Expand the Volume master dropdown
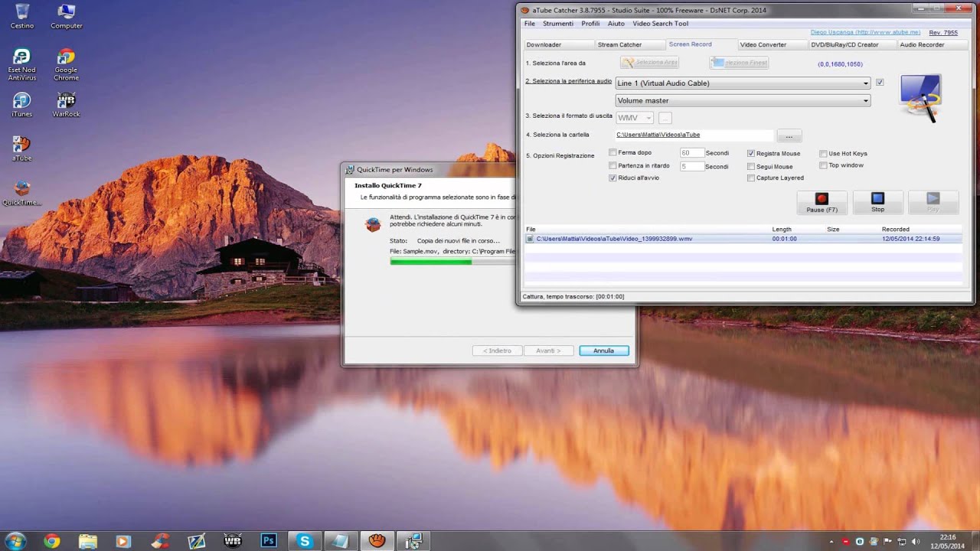The width and height of the screenshot is (980, 551). pyautogui.click(x=743, y=100)
